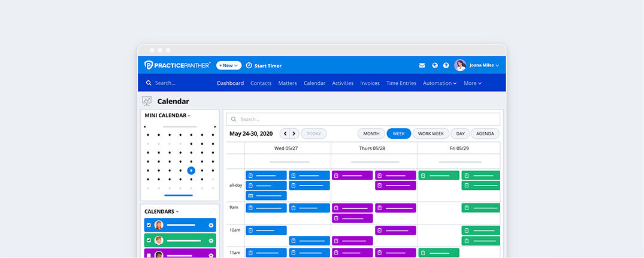Click avatar on blue calendar row

(159, 225)
